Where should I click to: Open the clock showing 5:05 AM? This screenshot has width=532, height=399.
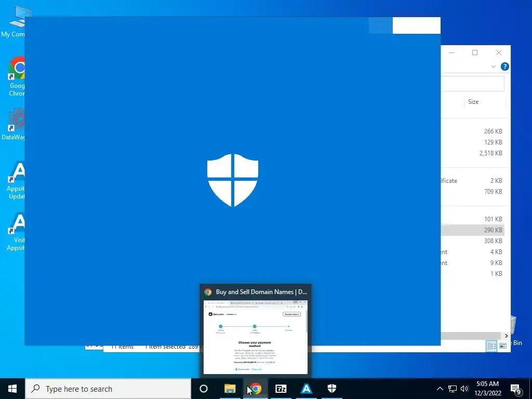(487, 389)
